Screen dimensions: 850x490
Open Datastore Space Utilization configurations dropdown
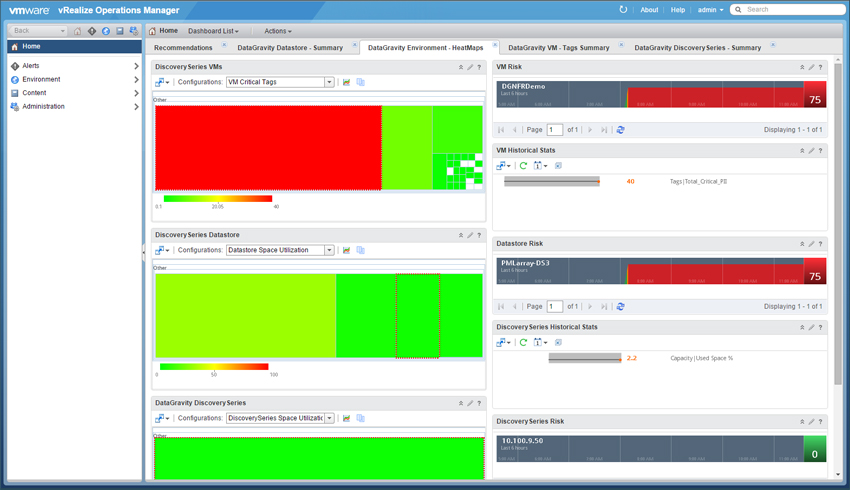coord(329,250)
